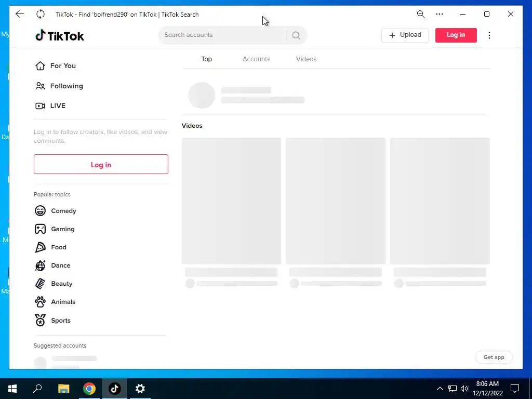Click the outlined Log in button in sidebar
Screen dimensions: 532x399
[x=101, y=164]
